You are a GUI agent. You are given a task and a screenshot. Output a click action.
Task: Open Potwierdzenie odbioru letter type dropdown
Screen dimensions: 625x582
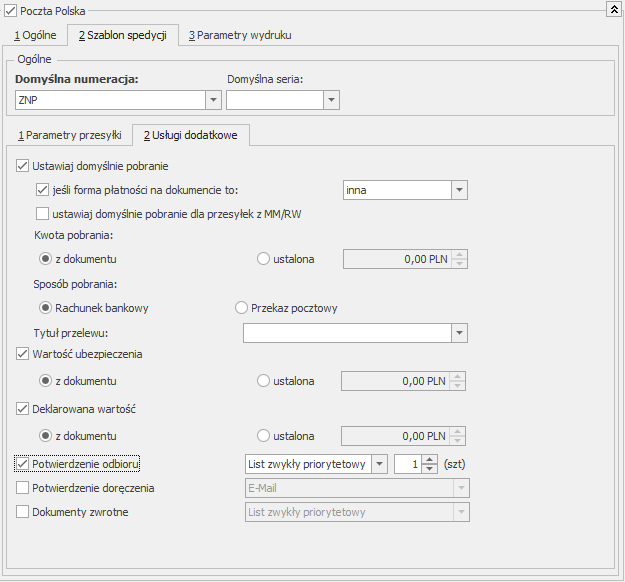379,464
